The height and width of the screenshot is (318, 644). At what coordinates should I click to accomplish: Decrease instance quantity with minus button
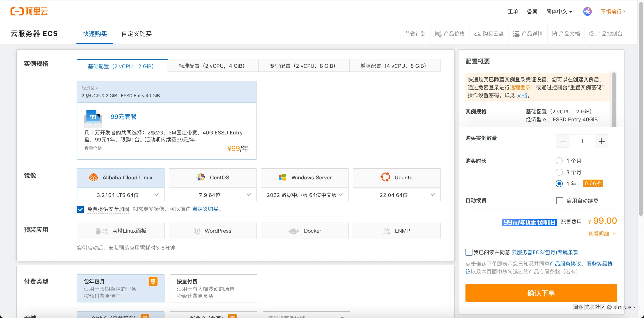click(x=563, y=141)
